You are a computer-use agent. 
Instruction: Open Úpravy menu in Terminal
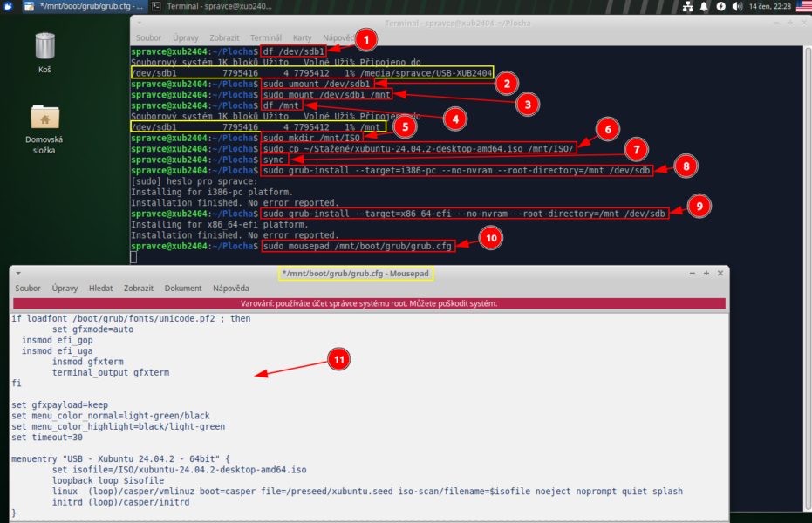point(186,37)
